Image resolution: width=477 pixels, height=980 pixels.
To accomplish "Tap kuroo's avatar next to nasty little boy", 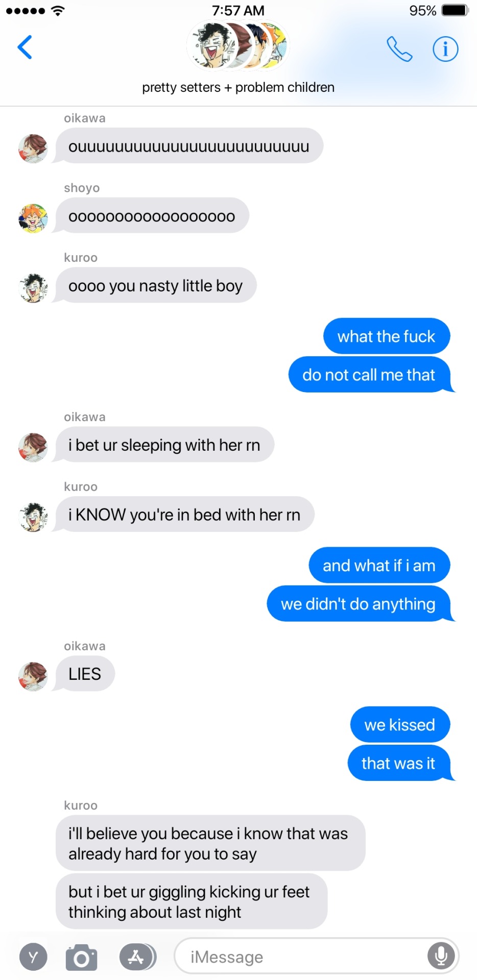I will (33, 288).
